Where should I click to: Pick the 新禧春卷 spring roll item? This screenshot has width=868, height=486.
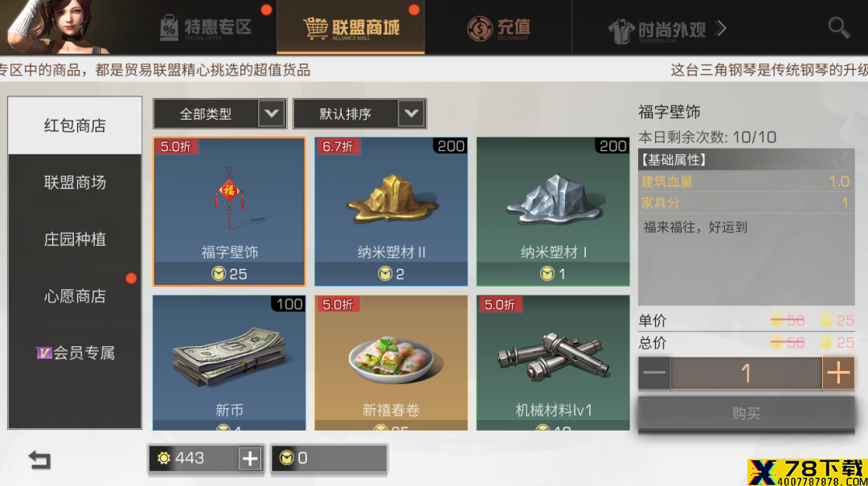pyautogui.click(x=391, y=362)
